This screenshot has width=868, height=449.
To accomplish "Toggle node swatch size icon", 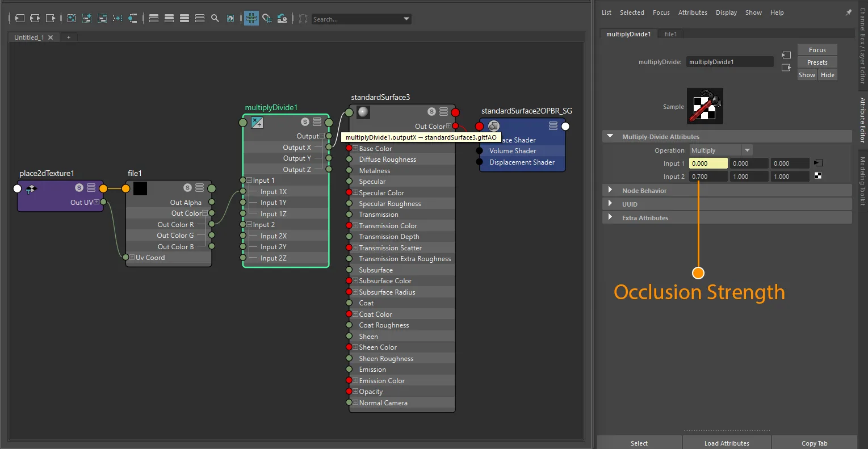I will coord(230,18).
